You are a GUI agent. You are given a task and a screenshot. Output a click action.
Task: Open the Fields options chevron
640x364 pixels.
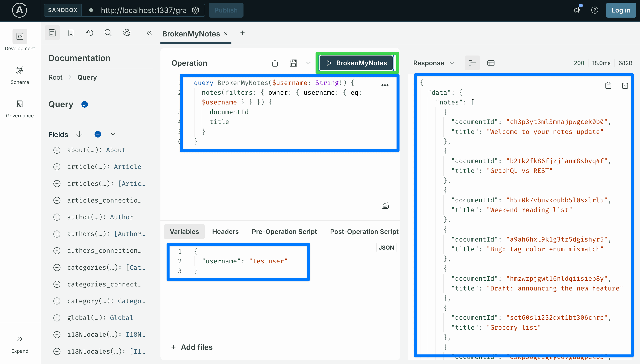tap(113, 135)
